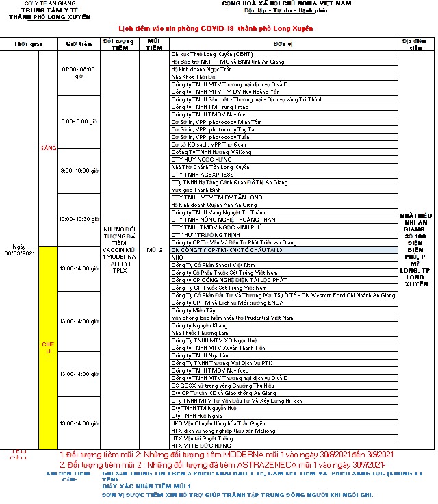Screen dimensions: 438x504
Task: Select the '07:00- 08:00 giờ' time slot
Action: coord(79,73)
